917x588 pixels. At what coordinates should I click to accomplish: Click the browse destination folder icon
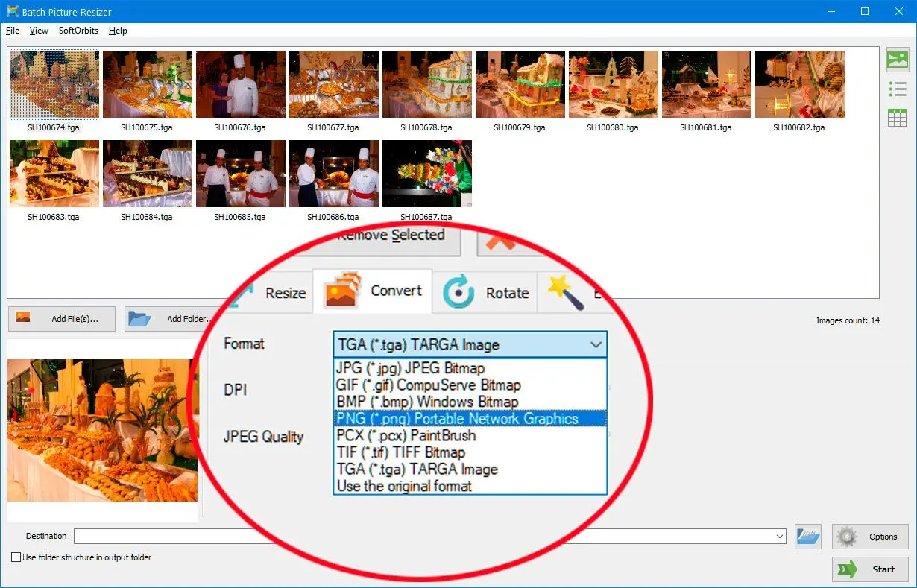point(807,537)
